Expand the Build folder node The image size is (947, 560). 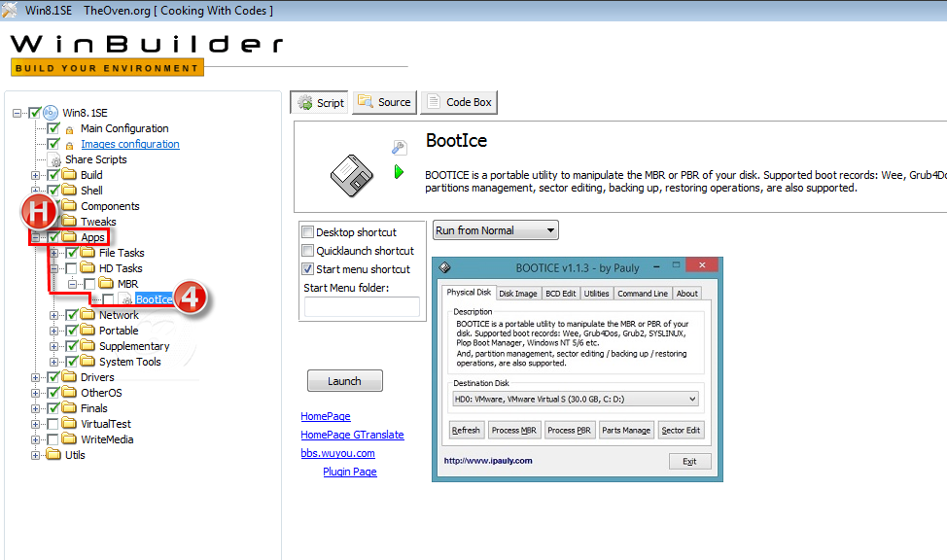(36, 175)
